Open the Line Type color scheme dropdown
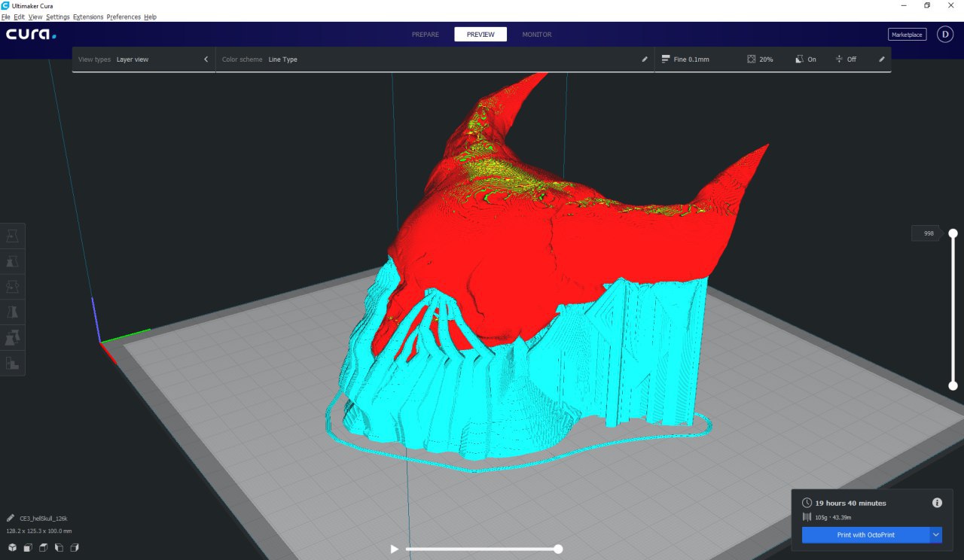964x560 pixels. click(x=435, y=59)
